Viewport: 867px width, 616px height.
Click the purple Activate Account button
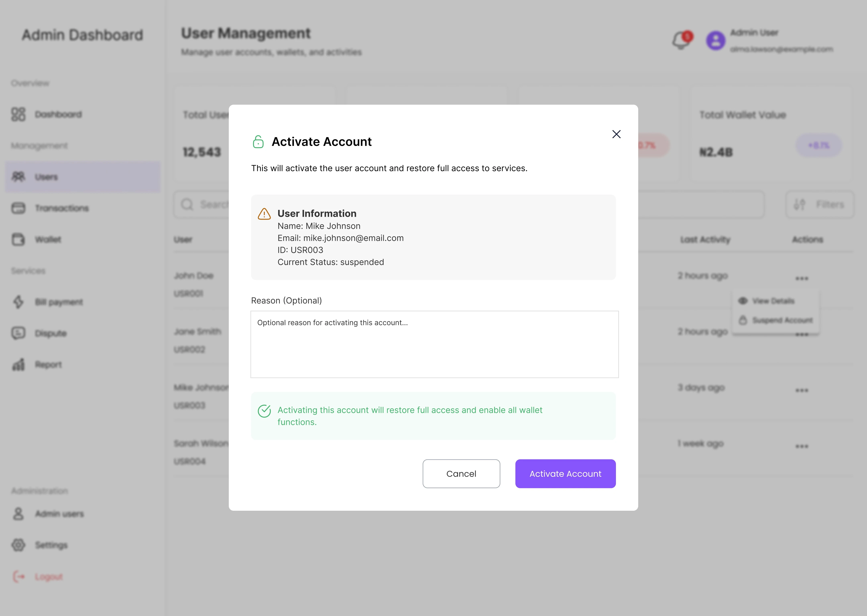tap(565, 473)
